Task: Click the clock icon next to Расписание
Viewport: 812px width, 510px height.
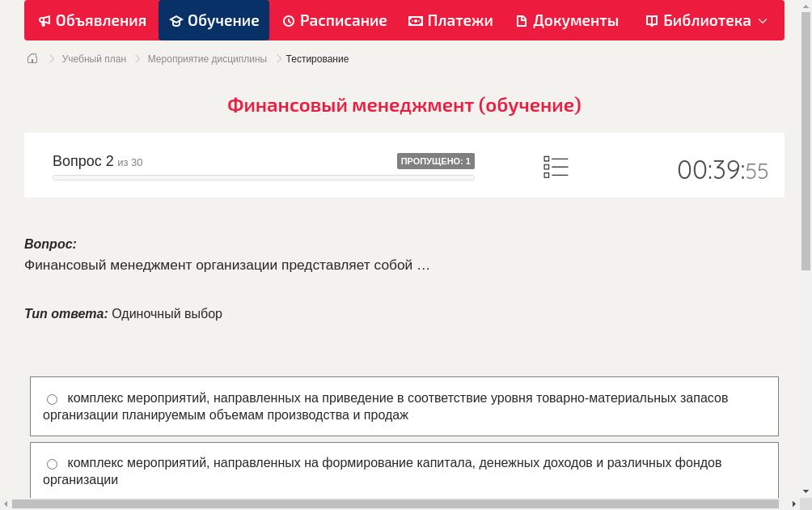Action: (x=288, y=20)
